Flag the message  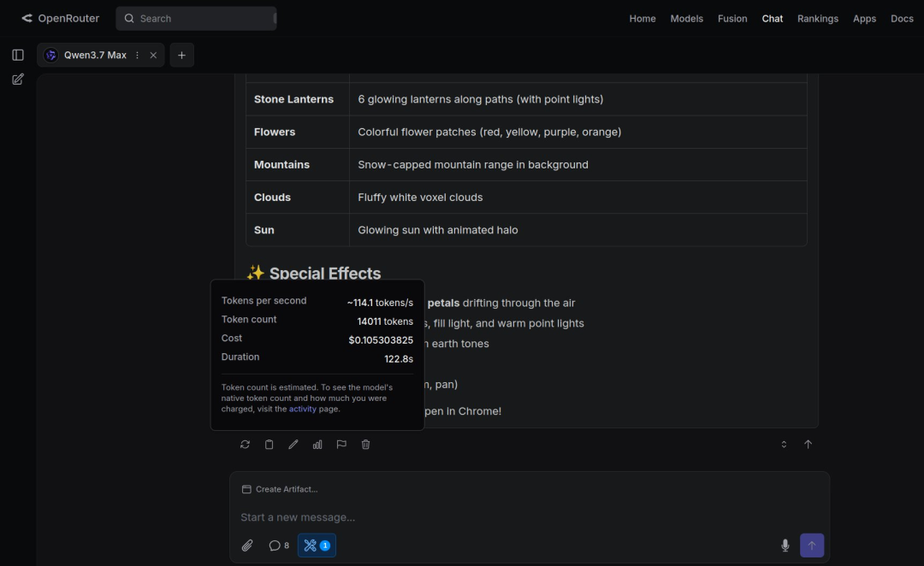[x=341, y=445]
